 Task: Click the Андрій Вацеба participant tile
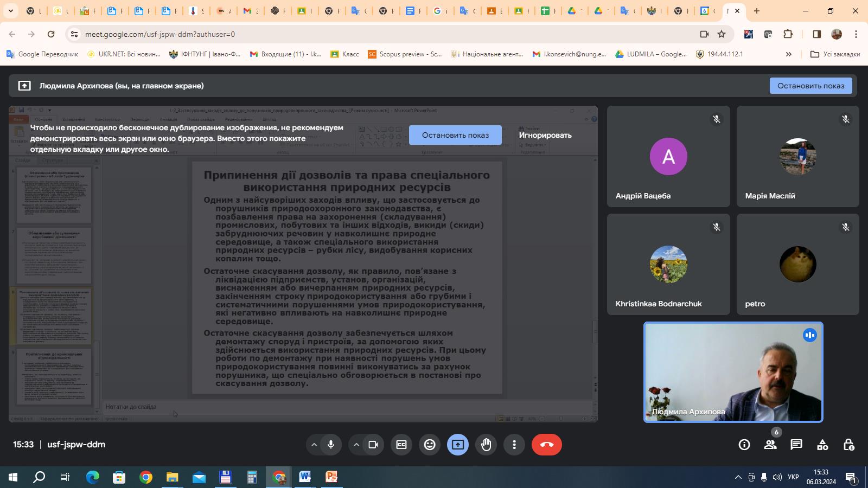click(668, 157)
